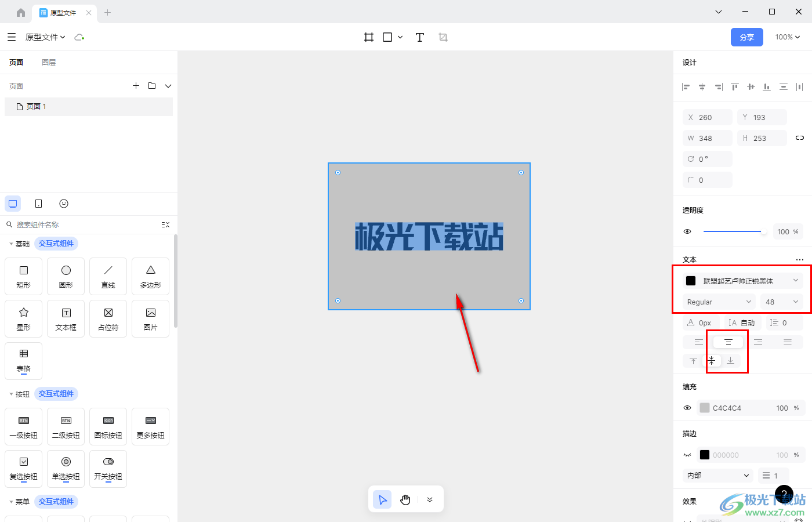Open the icon library smiley tab
This screenshot has width=812, height=522.
click(64, 204)
